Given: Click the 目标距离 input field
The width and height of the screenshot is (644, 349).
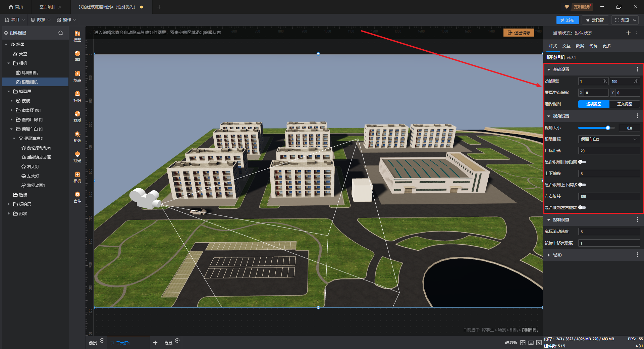Looking at the screenshot, I should (x=608, y=151).
